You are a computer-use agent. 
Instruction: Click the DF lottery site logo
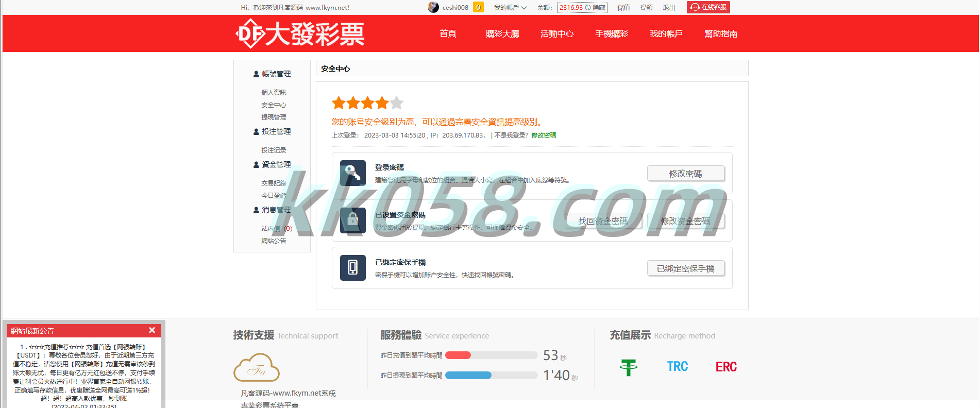pos(300,34)
